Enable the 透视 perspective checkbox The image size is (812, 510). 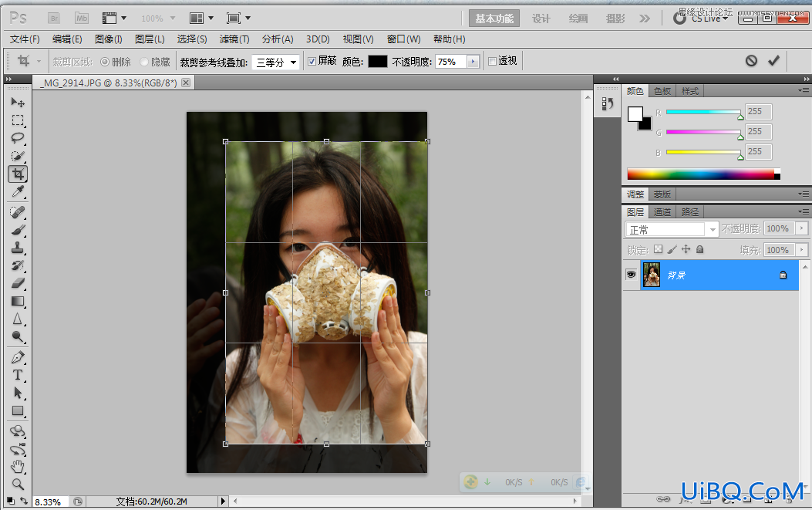[x=493, y=61]
